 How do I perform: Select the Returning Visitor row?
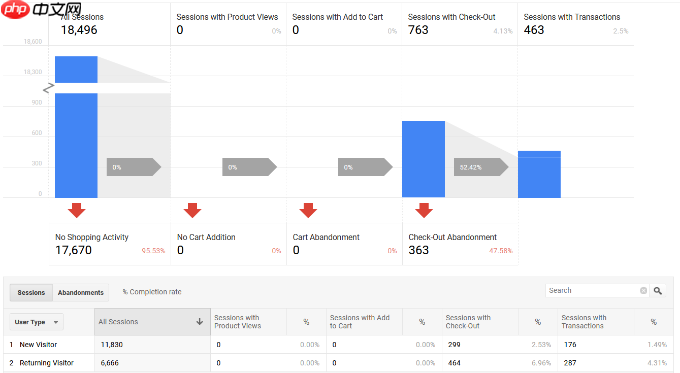(338, 363)
